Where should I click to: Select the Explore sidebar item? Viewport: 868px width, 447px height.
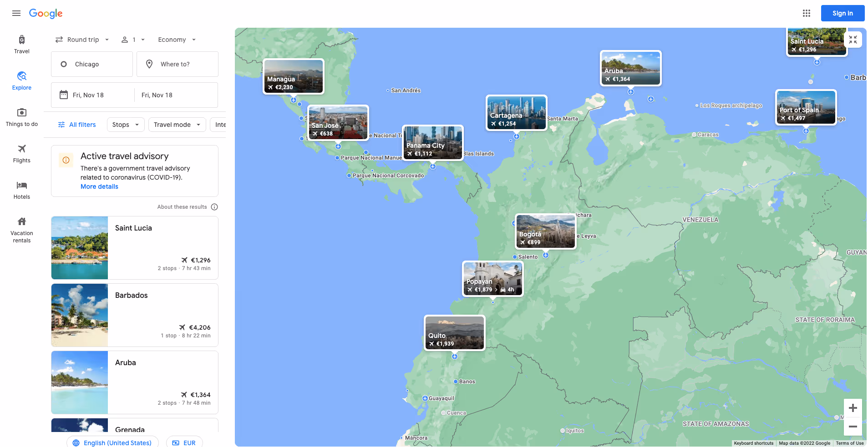click(x=22, y=81)
